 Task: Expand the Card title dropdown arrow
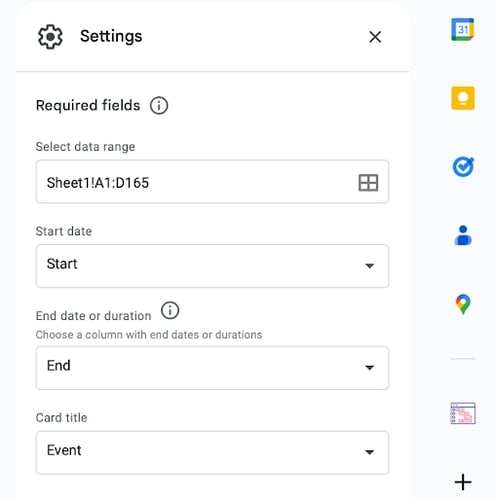pyautogui.click(x=369, y=452)
